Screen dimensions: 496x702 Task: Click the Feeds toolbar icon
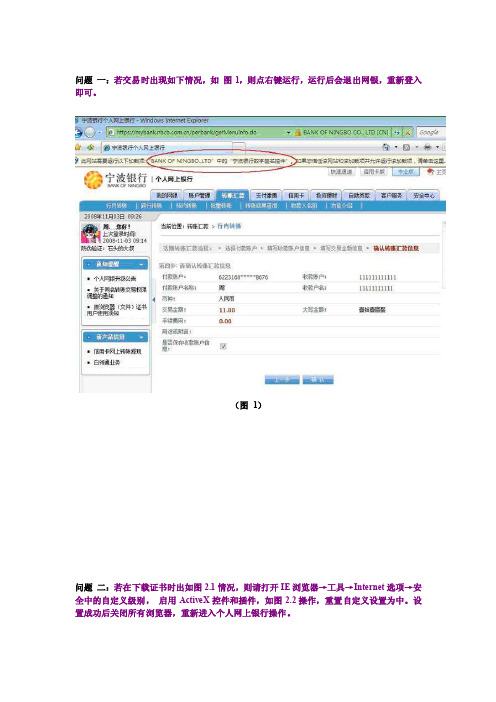(406, 147)
